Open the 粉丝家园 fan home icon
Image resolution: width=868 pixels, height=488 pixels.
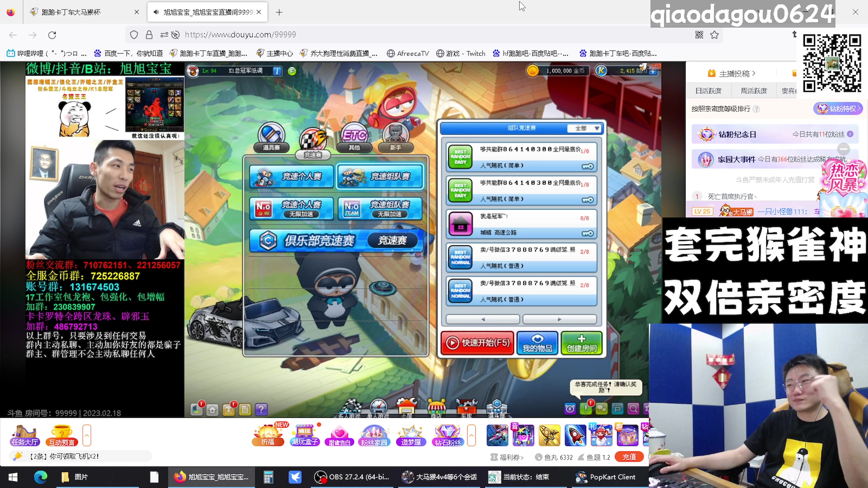[x=374, y=435]
